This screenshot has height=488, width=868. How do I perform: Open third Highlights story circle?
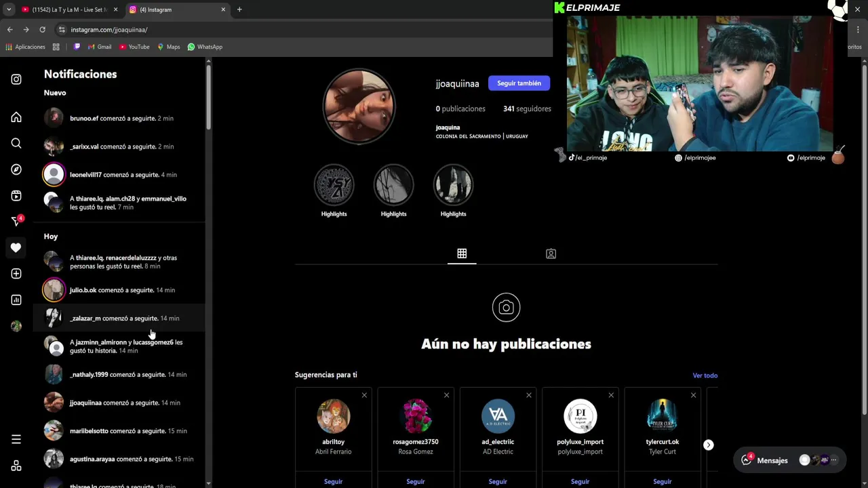(453, 185)
